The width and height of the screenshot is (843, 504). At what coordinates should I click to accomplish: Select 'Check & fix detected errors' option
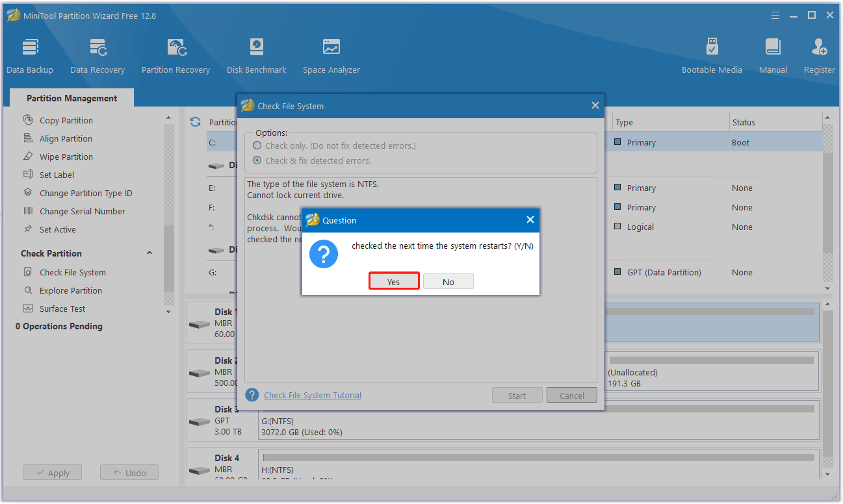point(258,160)
